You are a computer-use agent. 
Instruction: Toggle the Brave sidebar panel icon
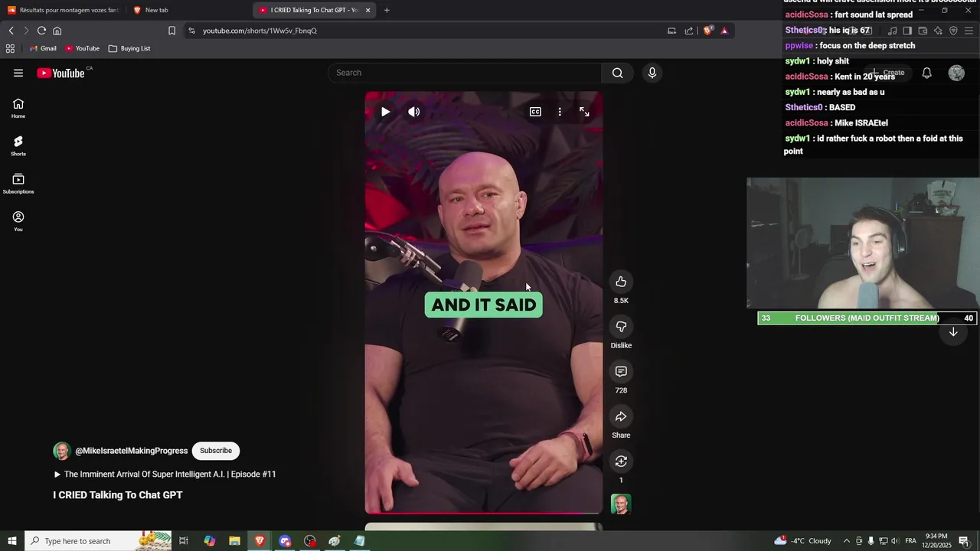907,31
